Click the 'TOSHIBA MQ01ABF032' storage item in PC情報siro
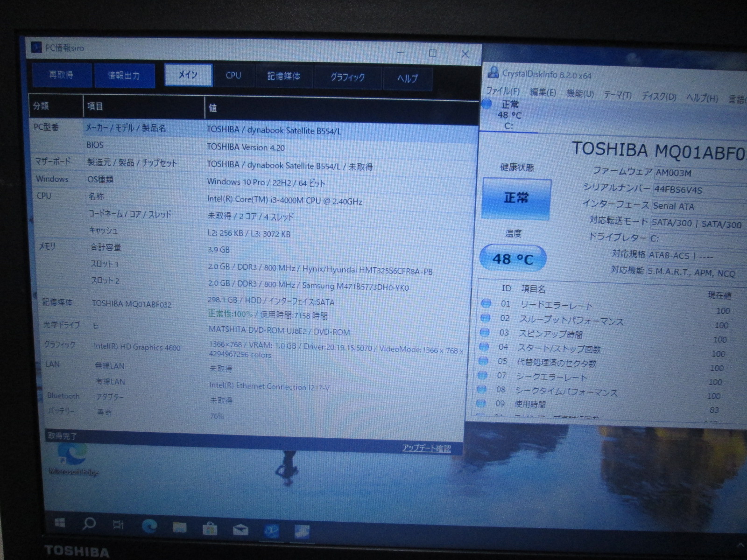 tap(132, 304)
